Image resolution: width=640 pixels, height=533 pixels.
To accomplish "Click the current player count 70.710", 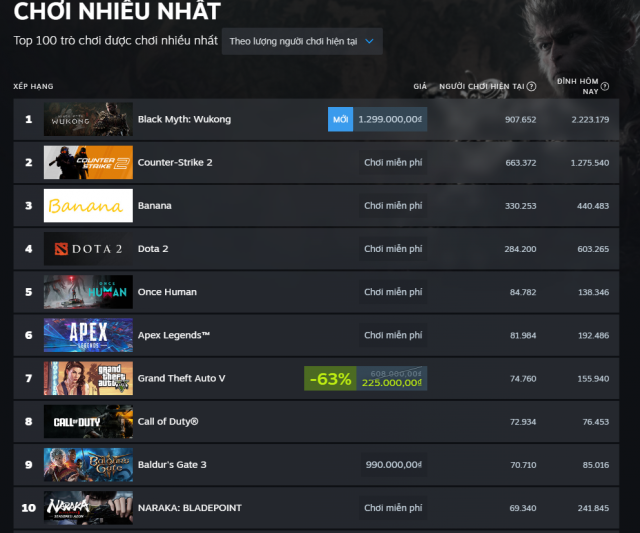I will click(x=523, y=465).
